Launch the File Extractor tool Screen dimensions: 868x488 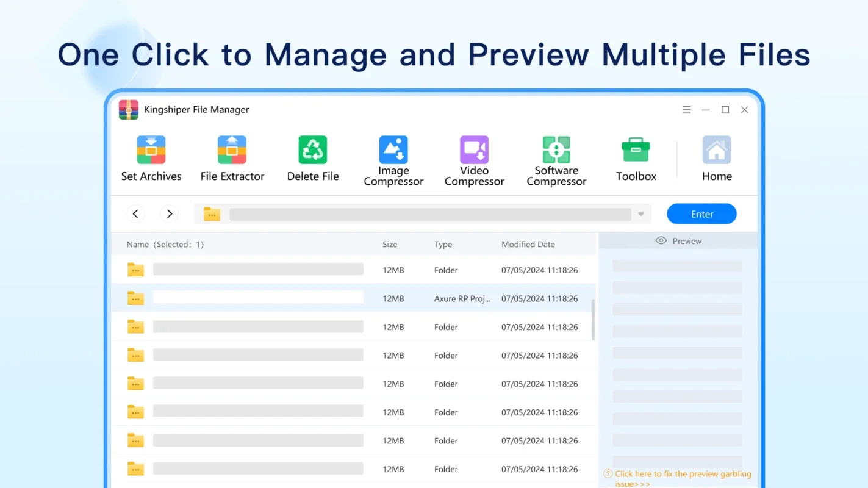coord(232,159)
